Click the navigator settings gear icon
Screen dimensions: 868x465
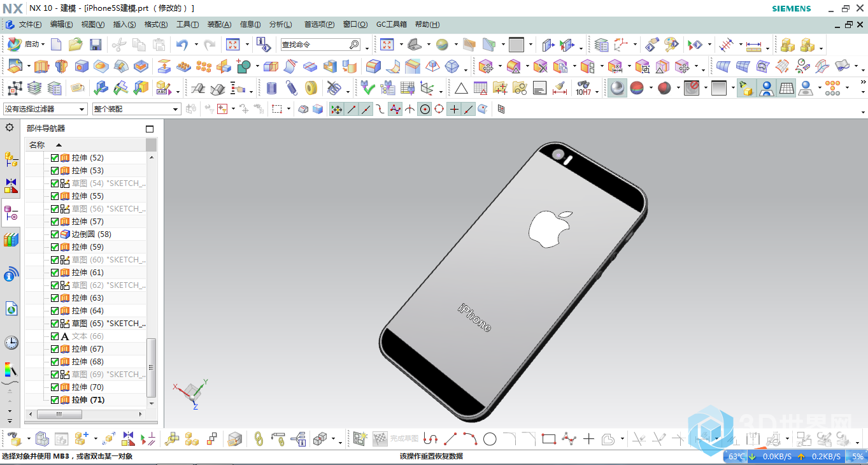(10, 127)
